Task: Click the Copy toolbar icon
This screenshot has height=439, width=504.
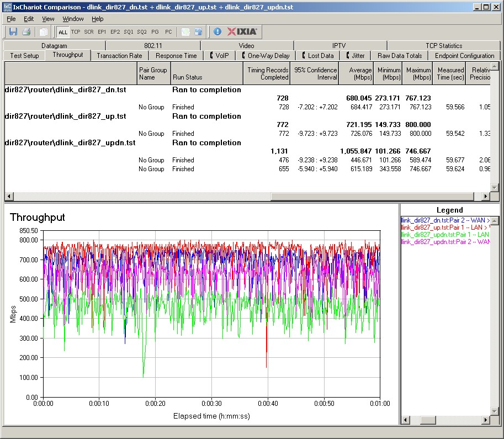Action: 43,31
